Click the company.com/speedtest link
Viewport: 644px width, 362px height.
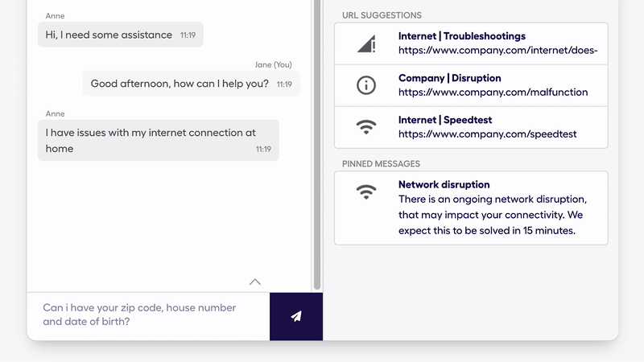point(488,134)
